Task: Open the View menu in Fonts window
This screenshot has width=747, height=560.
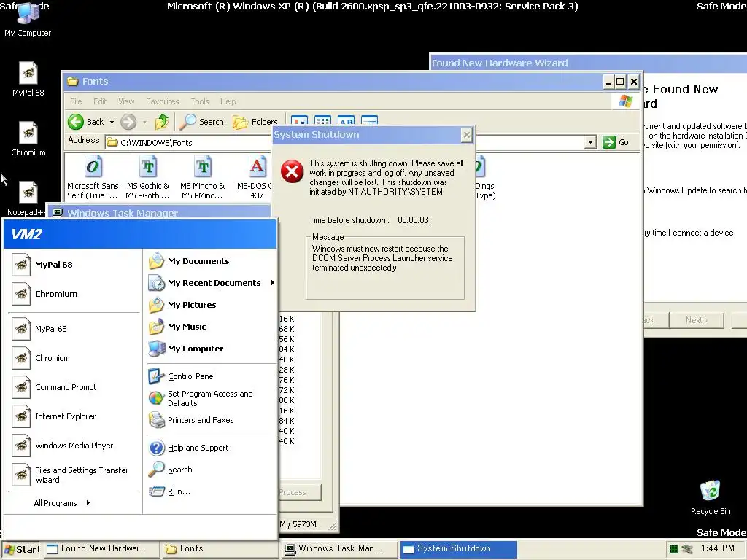Action: click(x=126, y=101)
